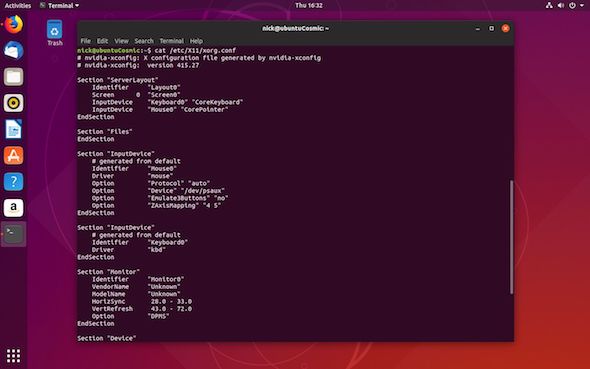Open the clock showing Thu 16:32
Viewport: 590px width, 369px height.
[x=309, y=5]
